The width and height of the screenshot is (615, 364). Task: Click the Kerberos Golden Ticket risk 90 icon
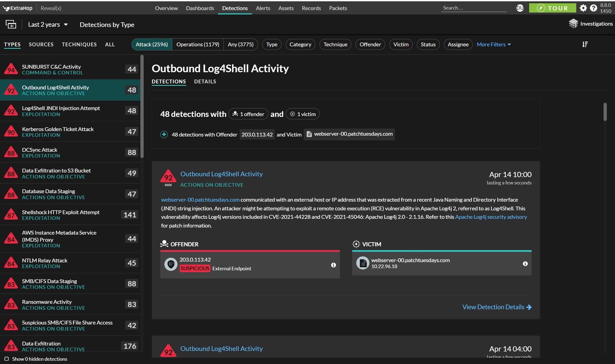(11, 131)
